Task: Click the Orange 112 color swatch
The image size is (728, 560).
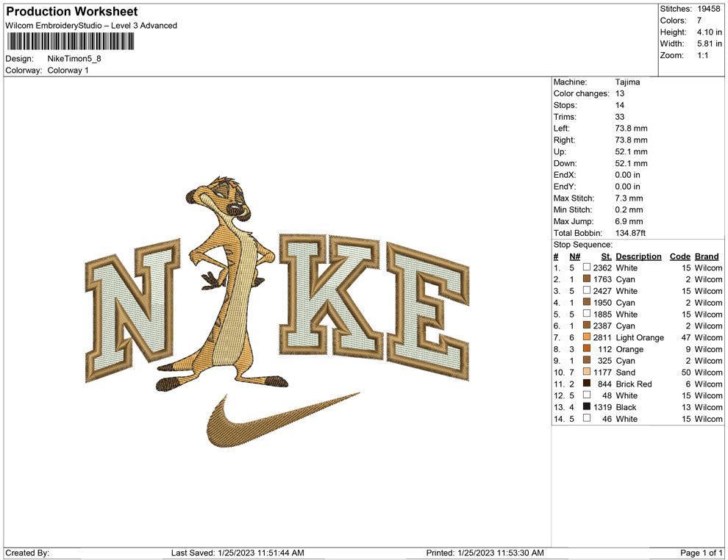Action: 587,348
